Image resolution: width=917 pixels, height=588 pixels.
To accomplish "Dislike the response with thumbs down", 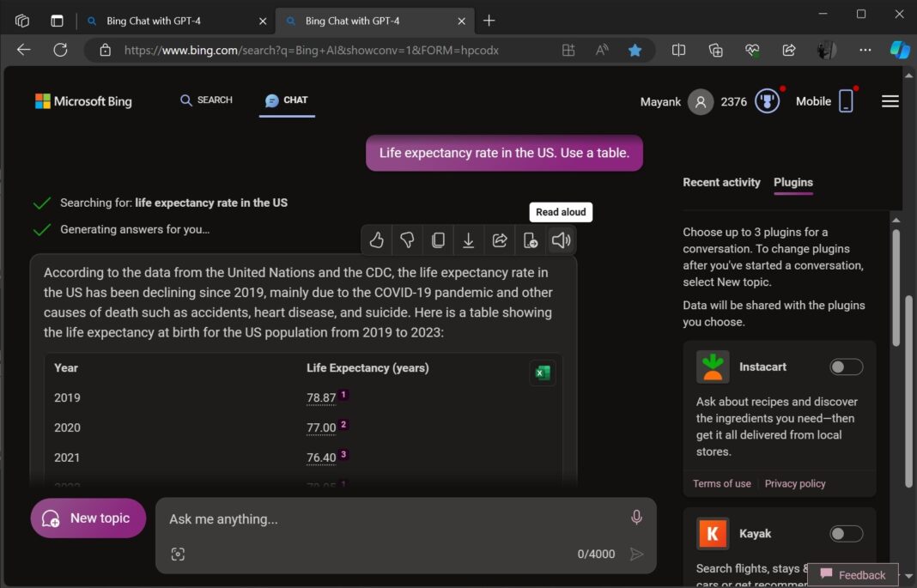I will (x=407, y=240).
